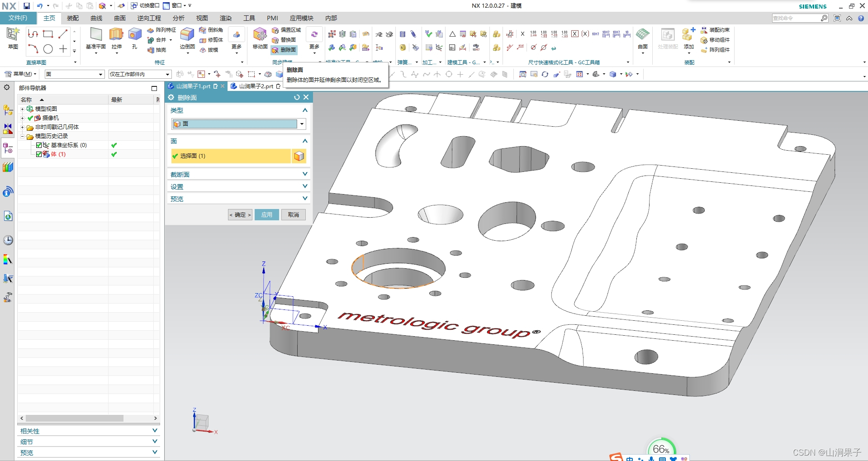The image size is (868, 461).
Task: Choose the 修剪体 trim body tool
Action: [211, 40]
